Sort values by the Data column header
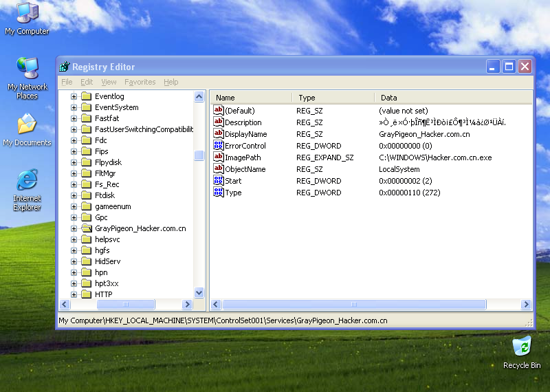The image size is (550, 392). click(453, 98)
